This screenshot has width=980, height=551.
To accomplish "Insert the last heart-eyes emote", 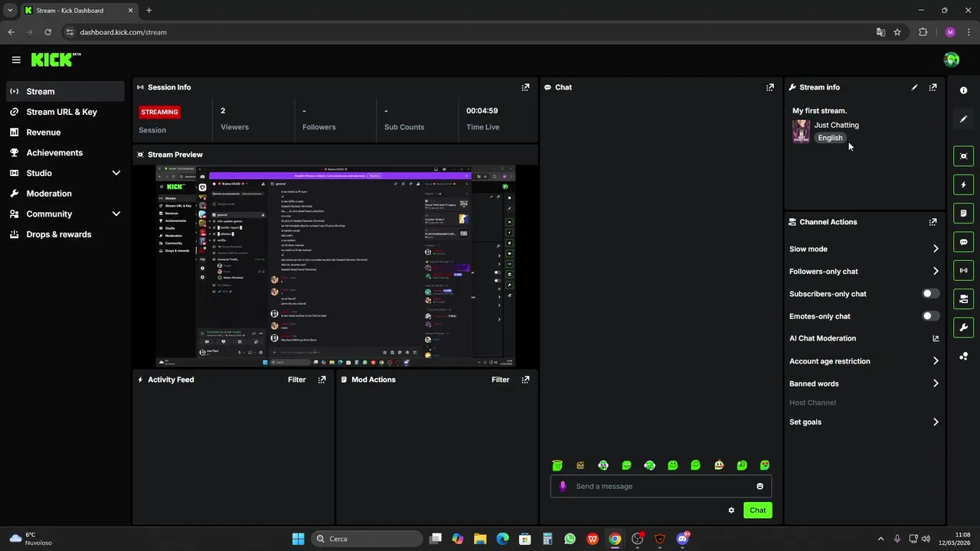I will point(765,465).
